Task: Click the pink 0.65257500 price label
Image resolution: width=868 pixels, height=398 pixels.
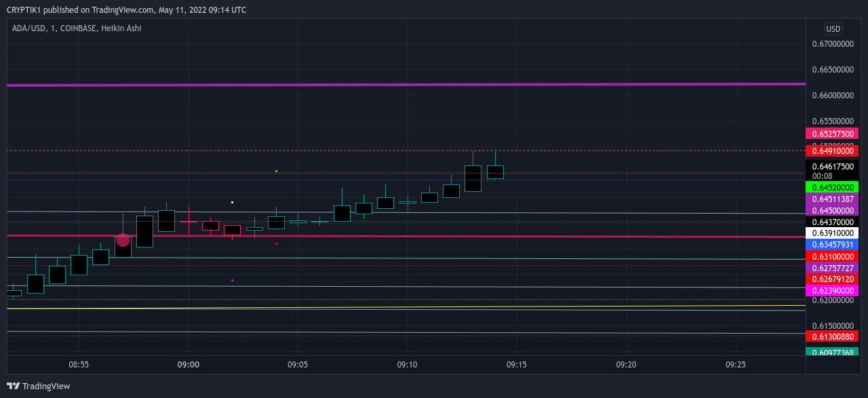Action: pyautogui.click(x=832, y=134)
